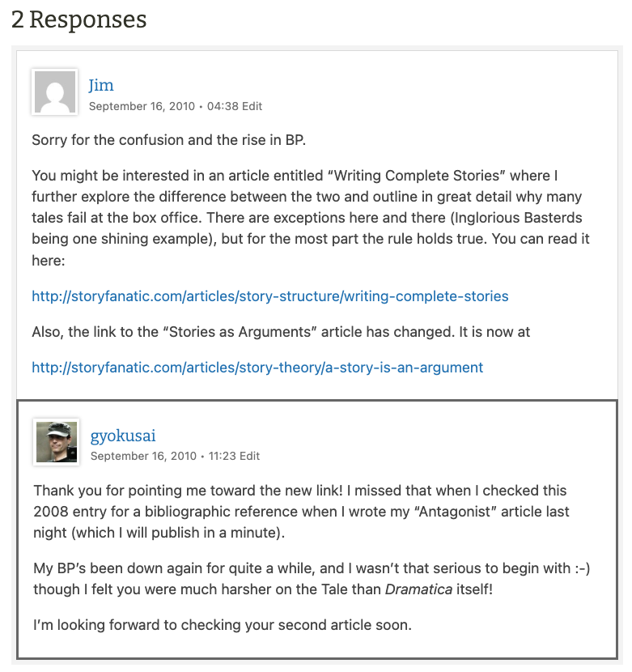Click the "Sorry for the confusion" sentence

[x=168, y=140]
